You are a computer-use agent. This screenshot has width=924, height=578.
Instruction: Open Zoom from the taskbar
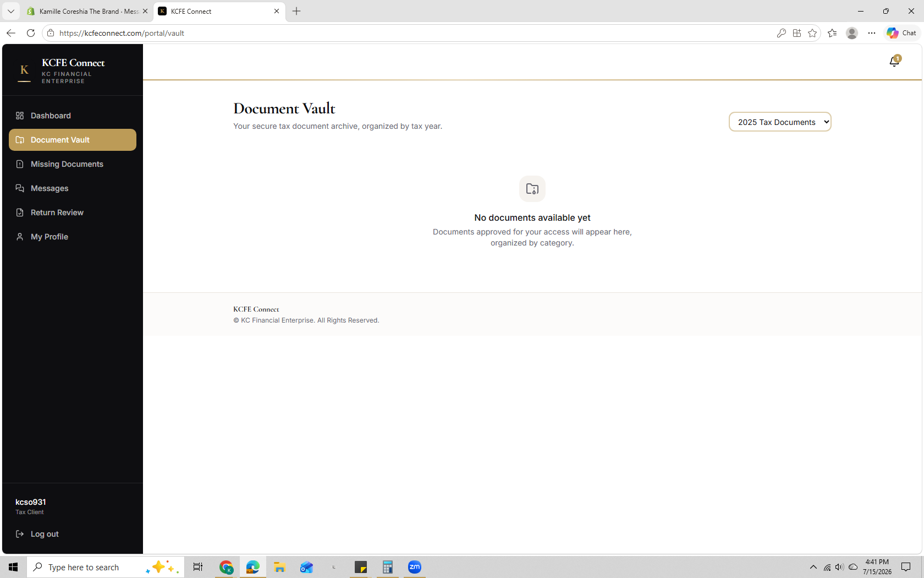(x=415, y=567)
